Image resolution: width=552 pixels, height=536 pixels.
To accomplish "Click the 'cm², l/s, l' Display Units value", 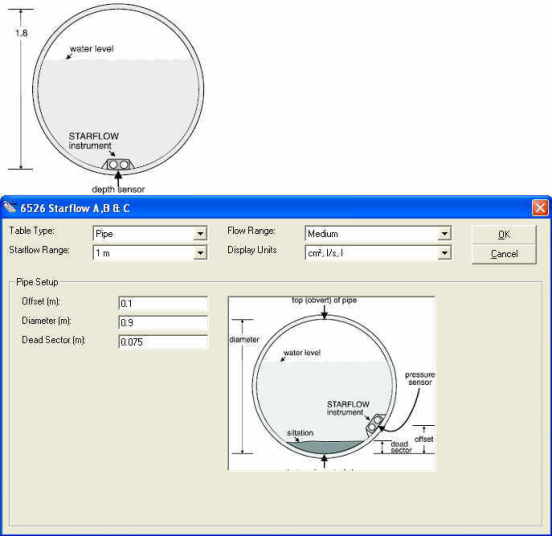I will 325,253.
